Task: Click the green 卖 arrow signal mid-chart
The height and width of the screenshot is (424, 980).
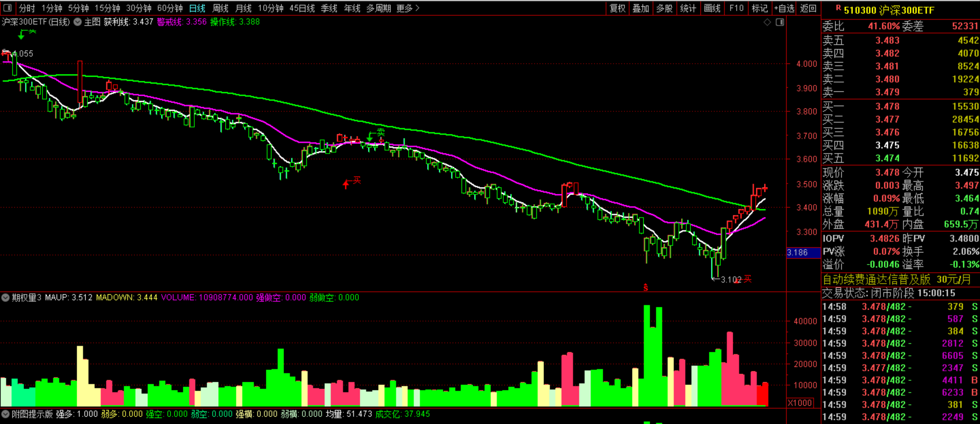Action: (371, 135)
